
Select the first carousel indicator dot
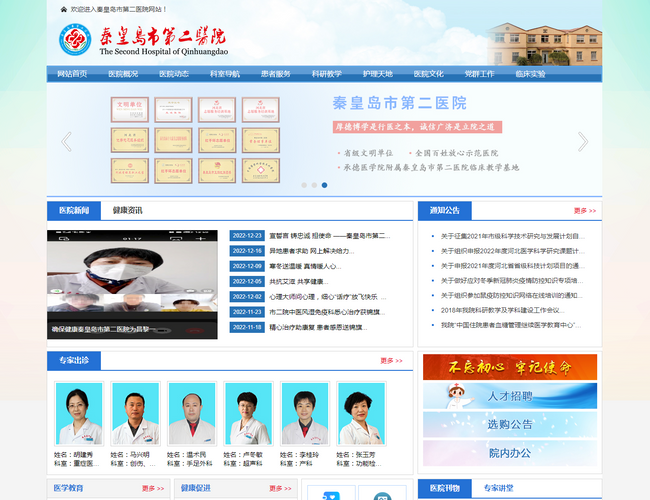tap(304, 185)
